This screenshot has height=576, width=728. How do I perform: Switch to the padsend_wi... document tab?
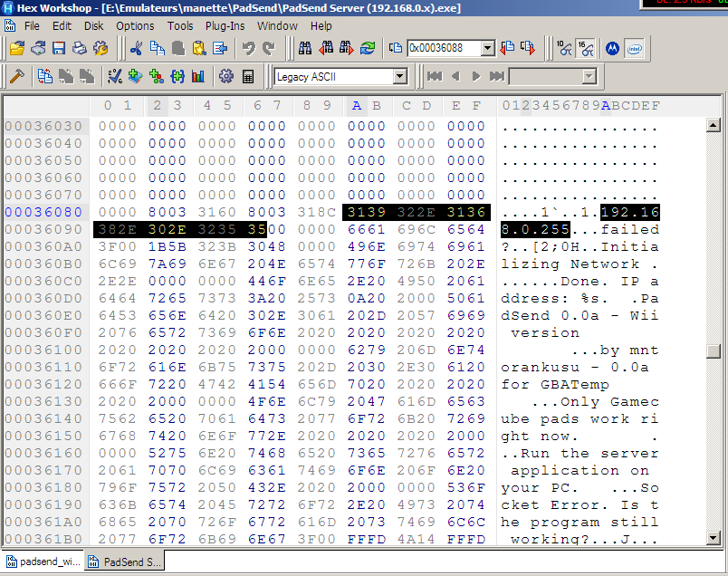click(x=43, y=562)
